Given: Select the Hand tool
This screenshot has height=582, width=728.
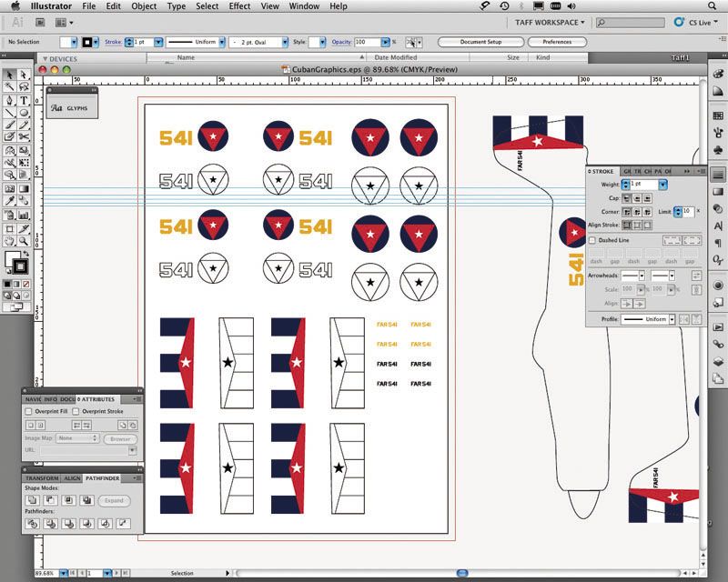Looking at the screenshot, I should tap(9, 241).
